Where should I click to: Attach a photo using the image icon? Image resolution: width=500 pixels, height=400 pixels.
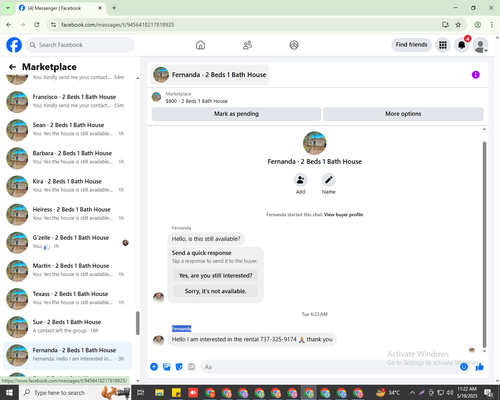point(167,367)
